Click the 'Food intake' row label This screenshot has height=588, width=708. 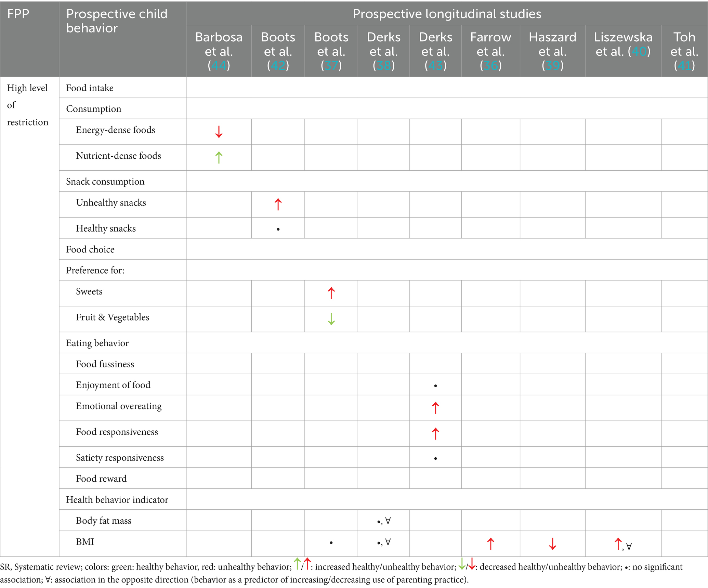pos(90,88)
